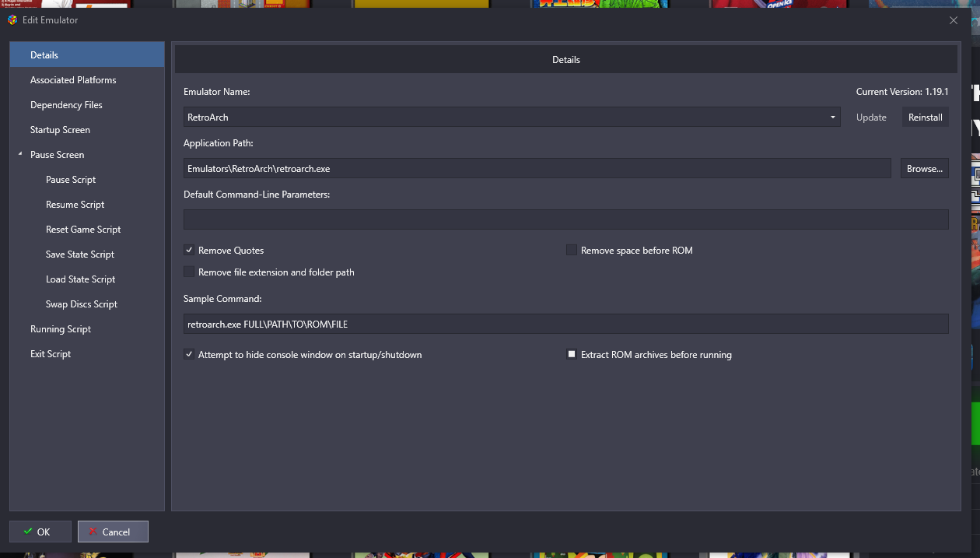Select the Details section

[87, 54]
